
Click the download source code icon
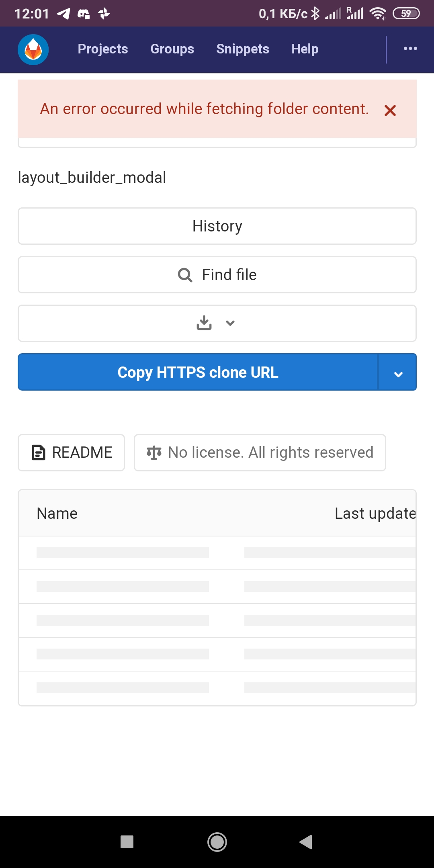[x=204, y=323]
